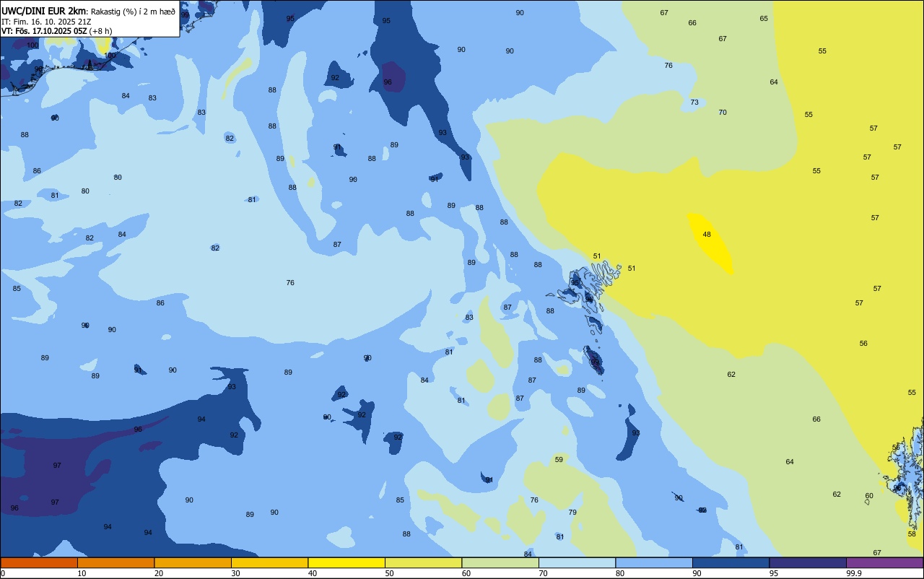The width and height of the screenshot is (924, 579).
Task: Click the '(+8 h)' forecast offset text
Action: click(x=100, y=31)
